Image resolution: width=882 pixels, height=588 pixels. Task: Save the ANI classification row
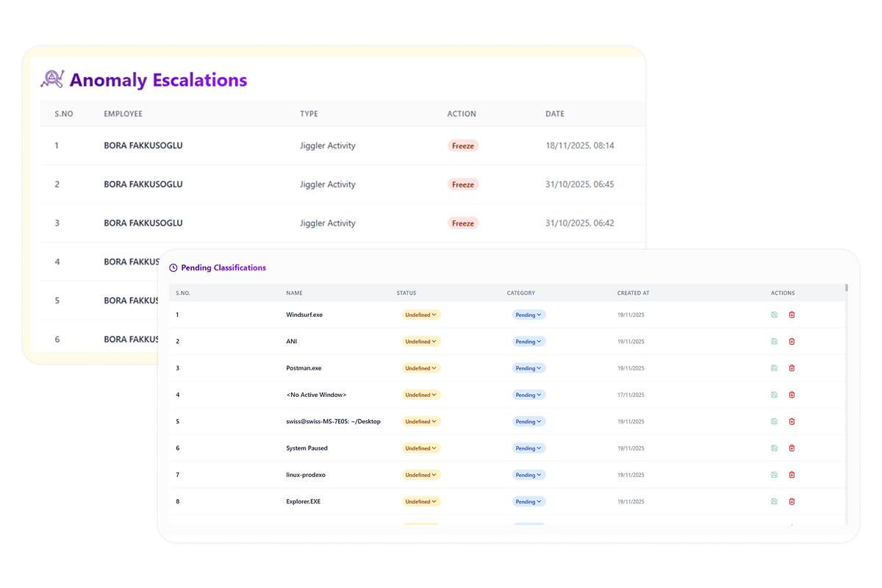pos(774,342)
